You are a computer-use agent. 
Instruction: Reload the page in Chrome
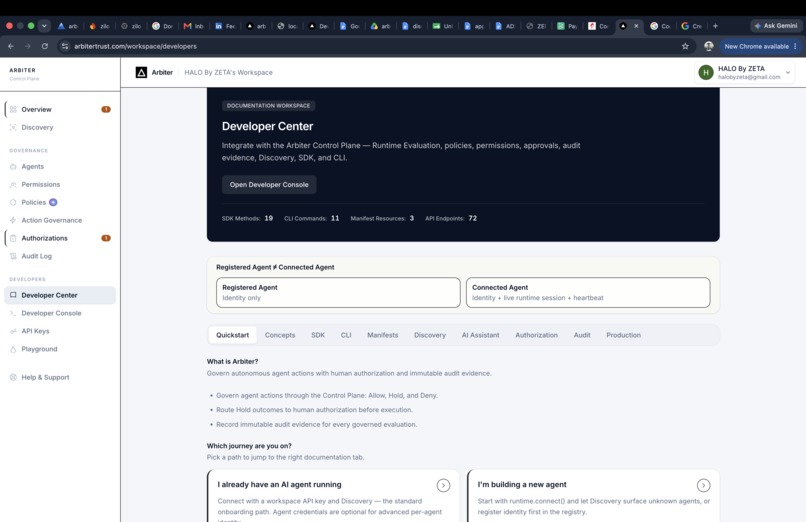point(45,46)
